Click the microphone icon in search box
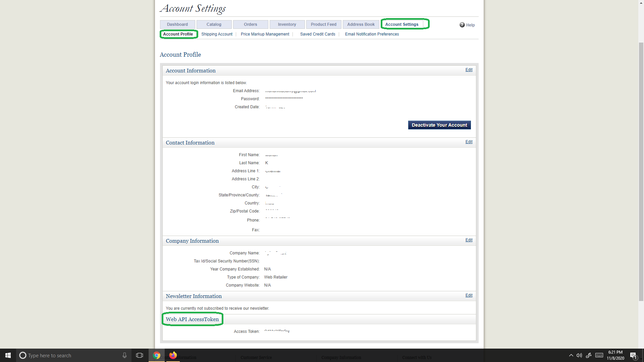 tap(124, 355)
